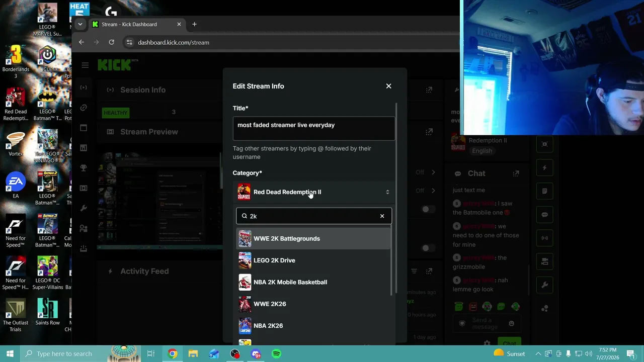Screen dimensions: 644x362
Task: Click the stream Title text field
Action: click(314, 128)
